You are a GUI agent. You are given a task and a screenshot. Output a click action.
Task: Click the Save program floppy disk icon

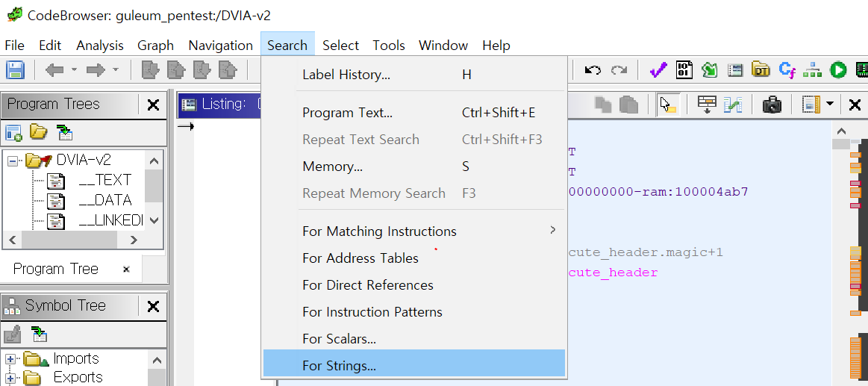pos(15,70)
